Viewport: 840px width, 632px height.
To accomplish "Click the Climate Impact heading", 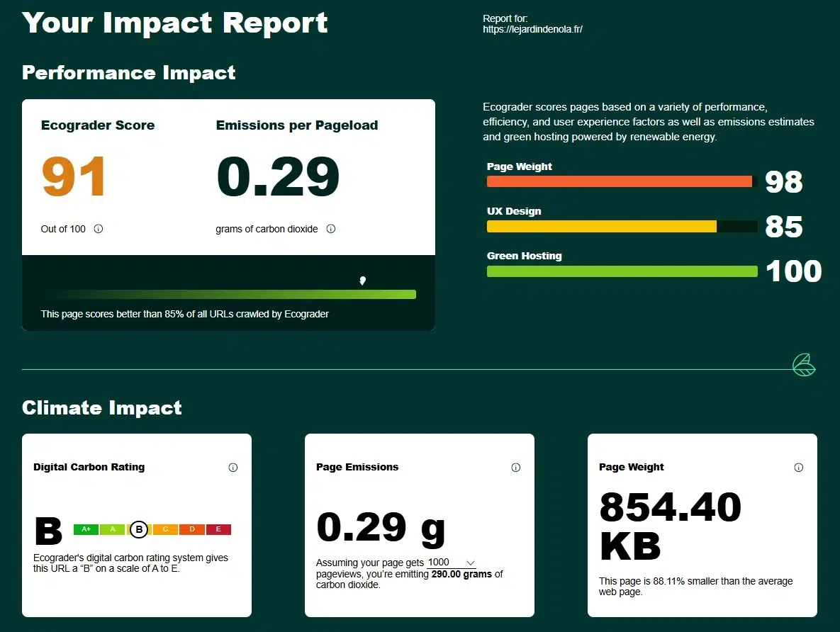I will click(102, 408).
